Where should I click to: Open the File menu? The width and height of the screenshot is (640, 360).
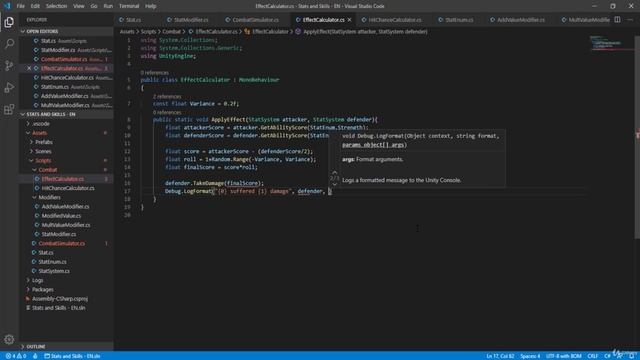tap(20, 6)
